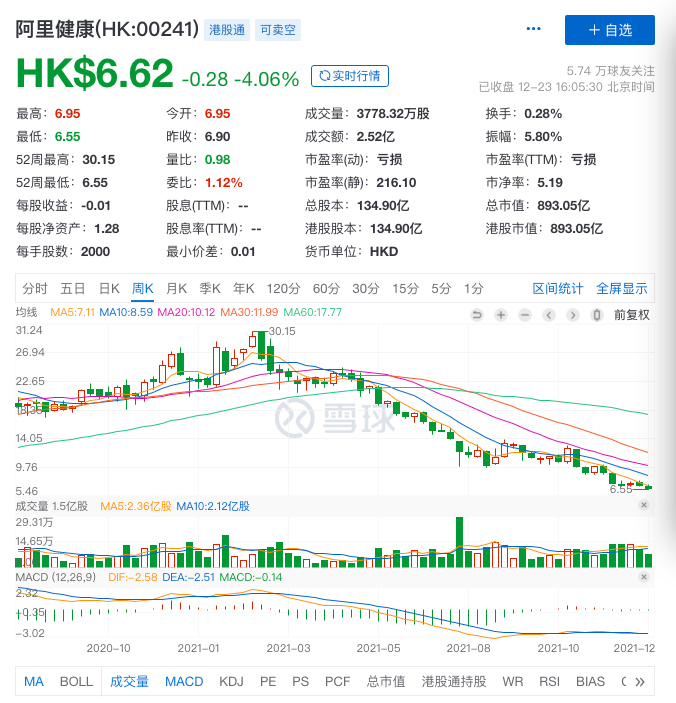The width and height of the screenshot is (676, 703).
Task: Move chart left with previous arrow icon
Action: pos(549,315)
